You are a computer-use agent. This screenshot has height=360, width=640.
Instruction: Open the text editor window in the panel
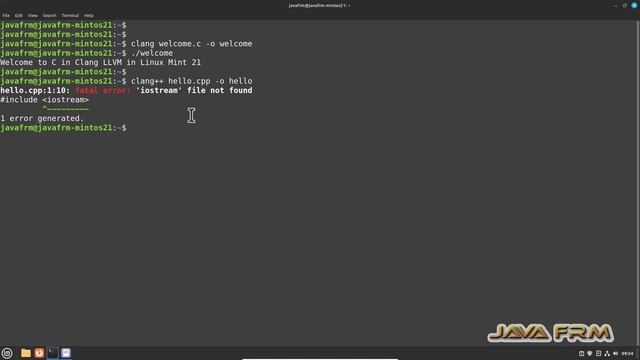tap(66, 353)
